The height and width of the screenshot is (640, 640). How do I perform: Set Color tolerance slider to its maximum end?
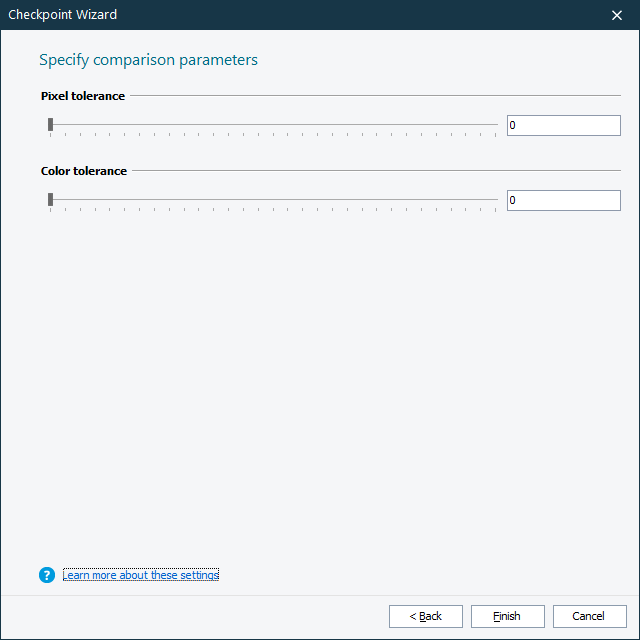[x=496, y=200]
